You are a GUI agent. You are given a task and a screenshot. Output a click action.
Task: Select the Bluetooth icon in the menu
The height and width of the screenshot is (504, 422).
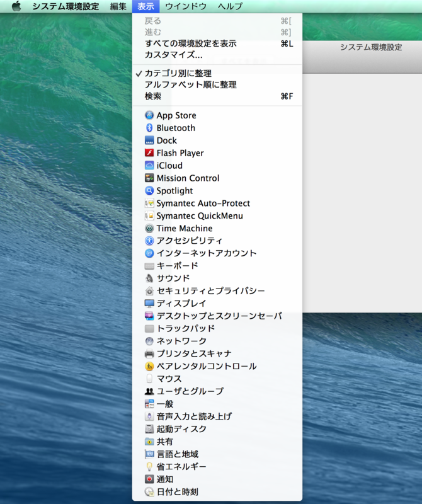[x=149, y=128]
